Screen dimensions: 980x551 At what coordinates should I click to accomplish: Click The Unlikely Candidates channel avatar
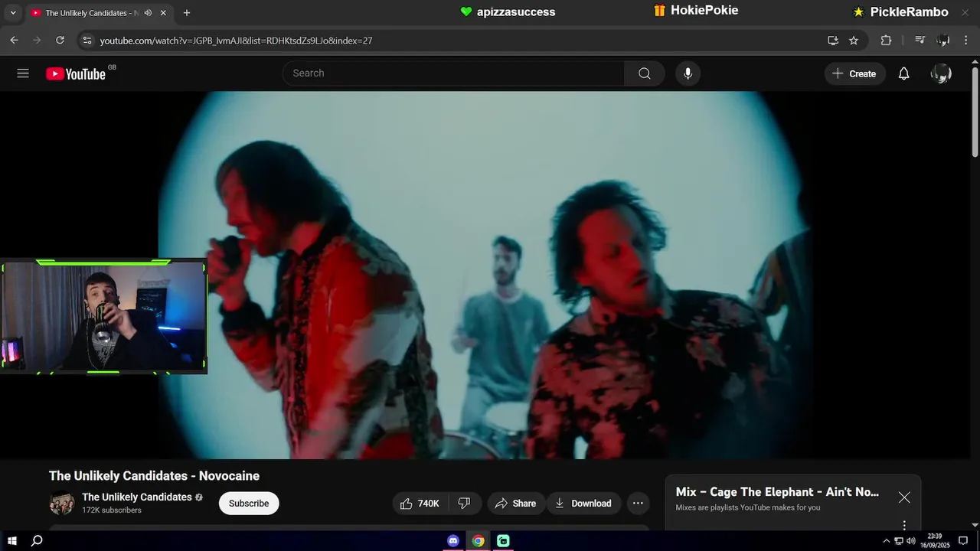click(61, 503)
